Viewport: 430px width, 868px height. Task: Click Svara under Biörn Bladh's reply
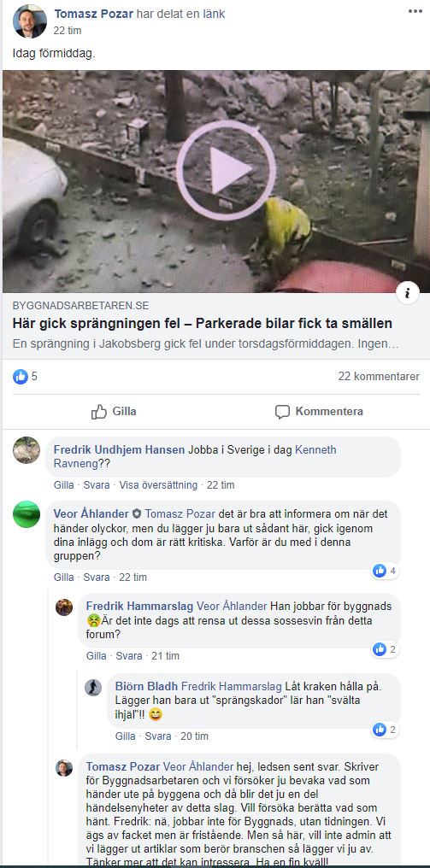[158, 736]
